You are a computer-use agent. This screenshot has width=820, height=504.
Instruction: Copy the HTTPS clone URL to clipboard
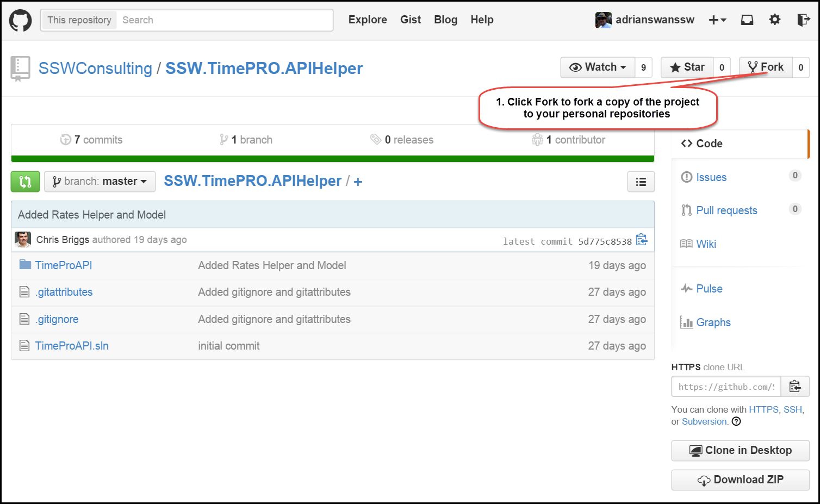tap(795, 387)
